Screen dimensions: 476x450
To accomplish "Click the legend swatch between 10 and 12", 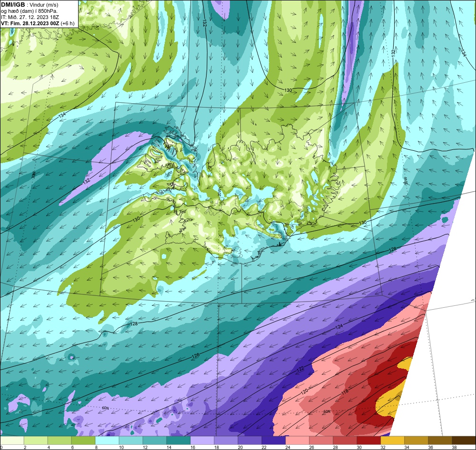I will 131,440.
